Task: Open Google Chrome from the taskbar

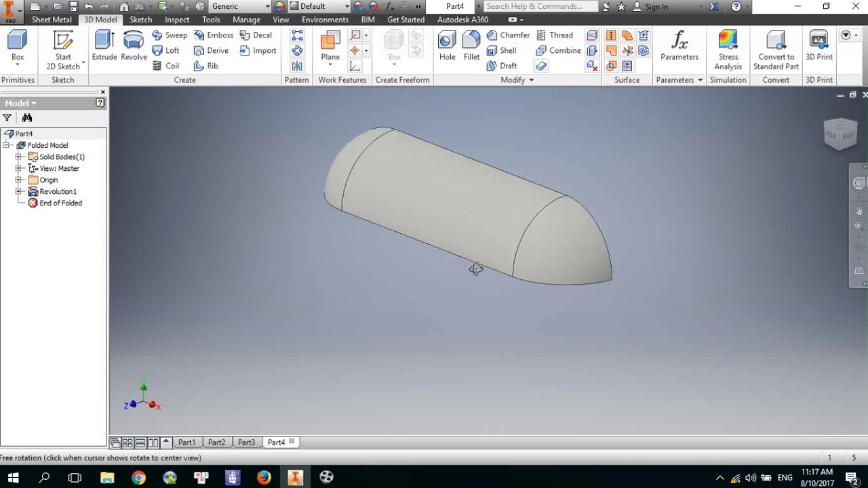Action: [138, 477]
